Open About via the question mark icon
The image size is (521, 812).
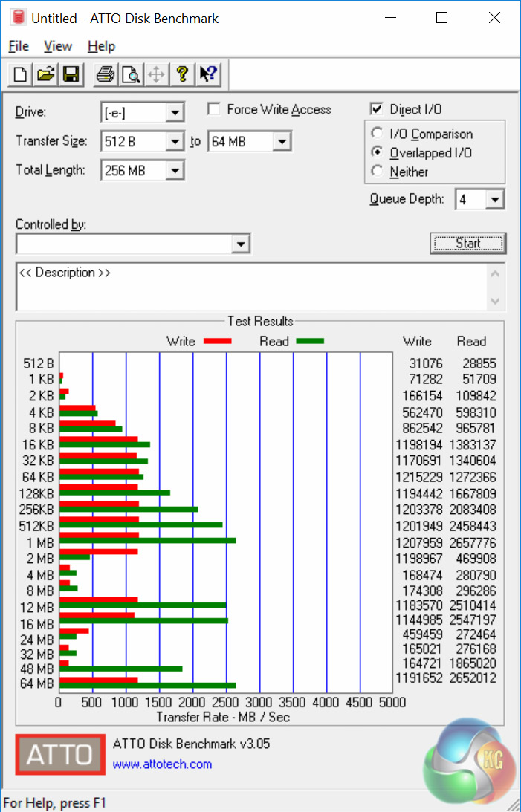182,74
